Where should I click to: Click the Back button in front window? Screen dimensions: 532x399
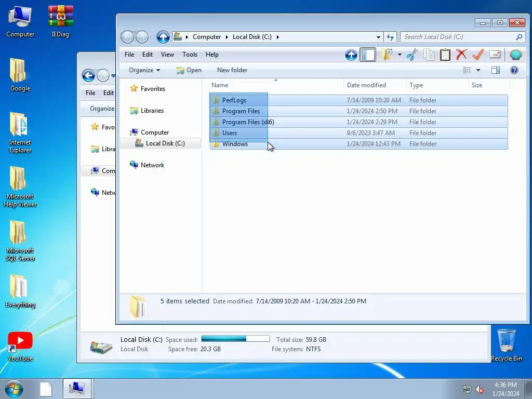pyautogui.click(x=128, y=37)
